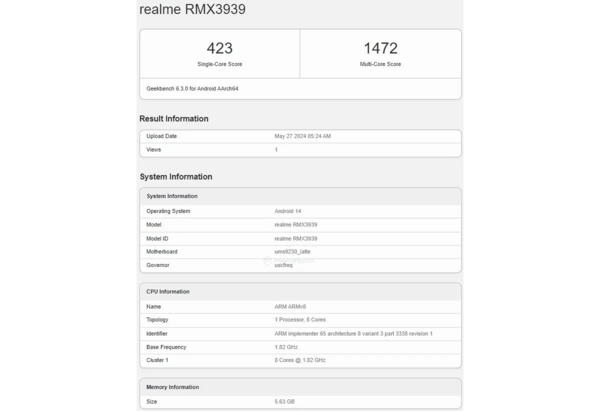Select the CPU Name ARM ARMv8 value
Image resolution: width=600 pixels, height=411 pixels.
click(x=290, y=307)
